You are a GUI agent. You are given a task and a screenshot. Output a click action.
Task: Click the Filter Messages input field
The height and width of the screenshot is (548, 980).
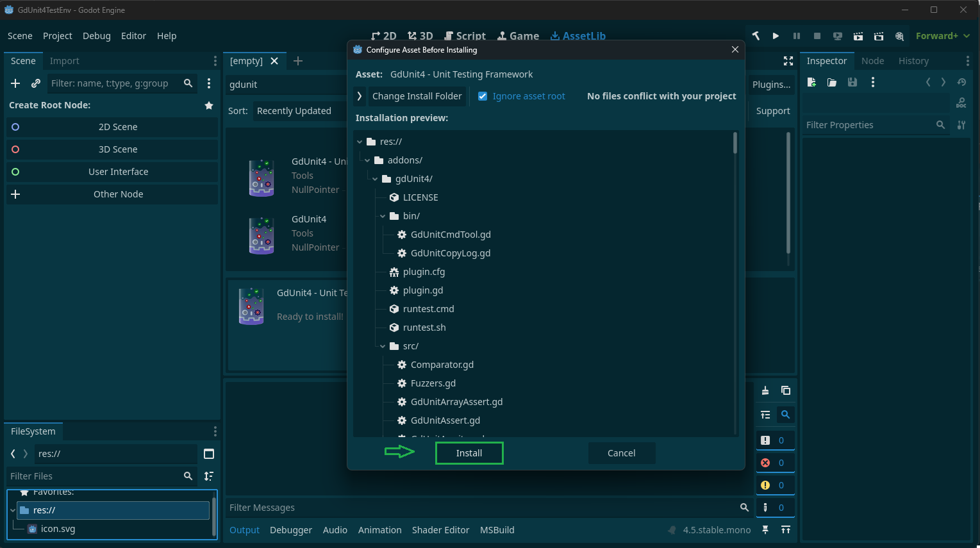(481, 508)
